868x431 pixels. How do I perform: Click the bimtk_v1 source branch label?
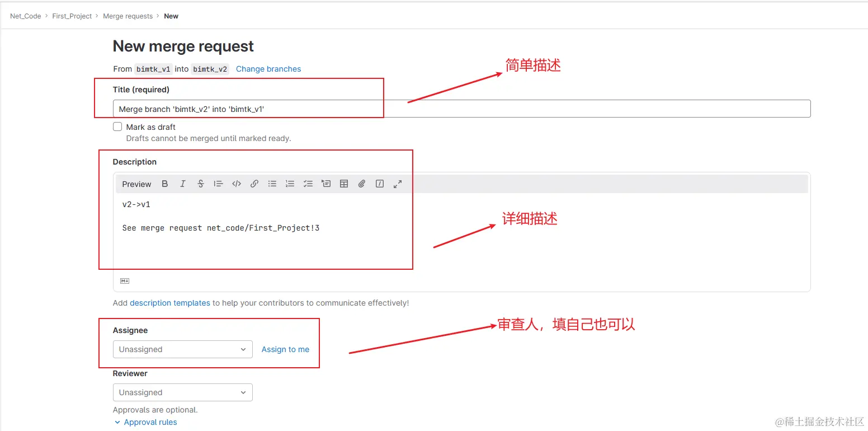154,69
